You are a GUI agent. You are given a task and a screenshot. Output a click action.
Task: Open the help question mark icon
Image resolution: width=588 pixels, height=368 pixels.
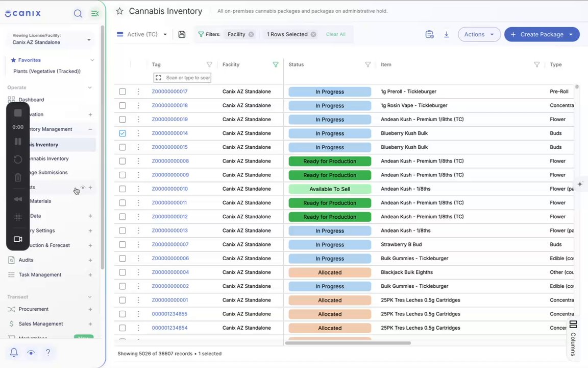[48, 352]
